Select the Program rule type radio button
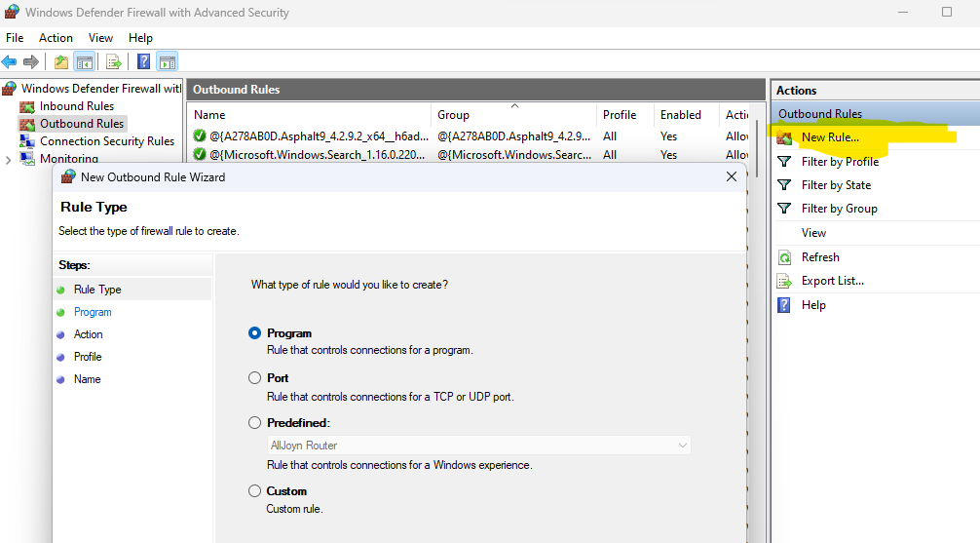980x543 pixels. tap(254, 332)
